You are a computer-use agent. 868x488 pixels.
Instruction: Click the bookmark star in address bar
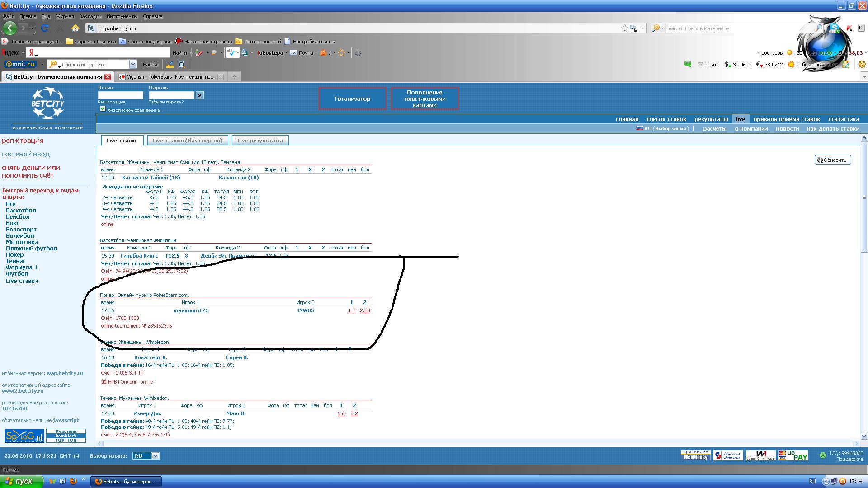pyautogui.click(x=624, y=28)
